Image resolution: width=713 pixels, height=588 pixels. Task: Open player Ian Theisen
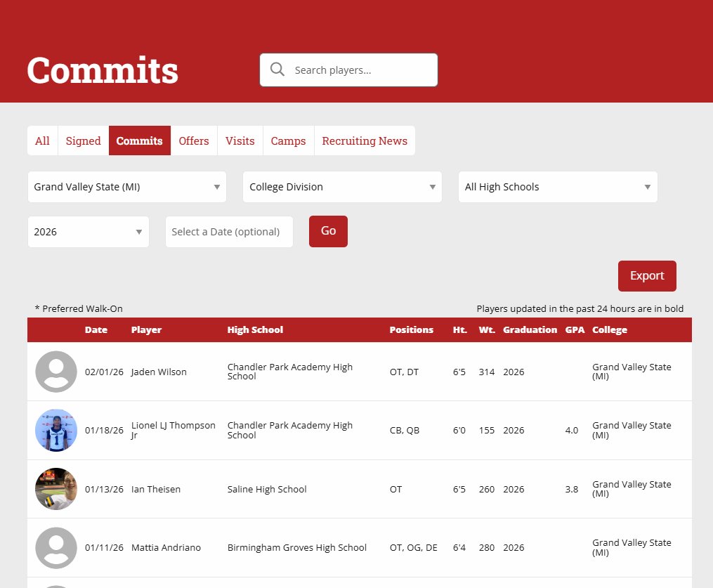pos(156,490)
